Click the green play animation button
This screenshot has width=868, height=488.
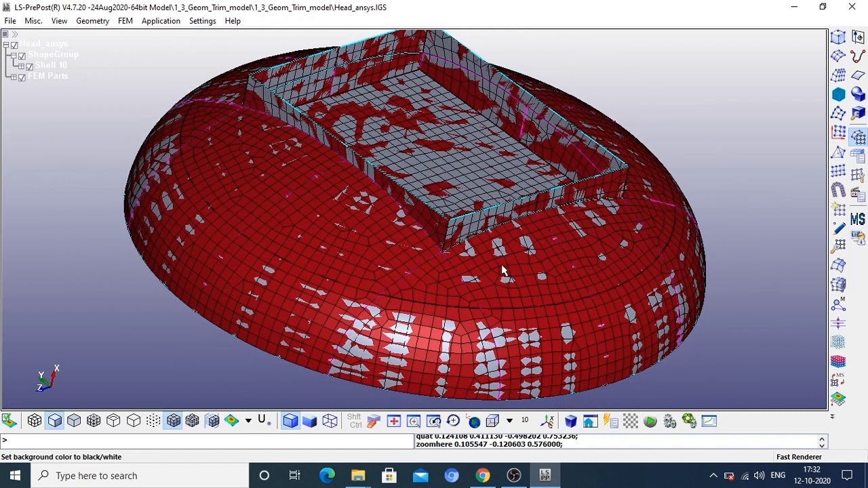pos(650,421)
